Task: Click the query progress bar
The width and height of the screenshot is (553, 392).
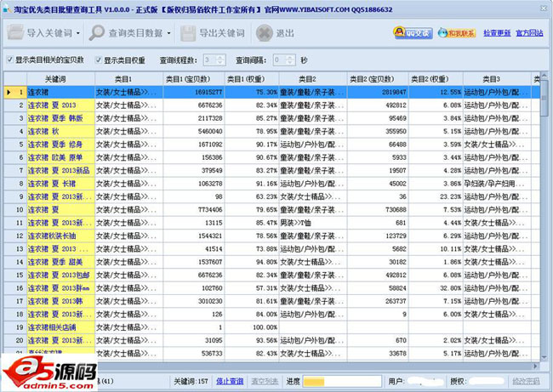Action: pos(342,381)
